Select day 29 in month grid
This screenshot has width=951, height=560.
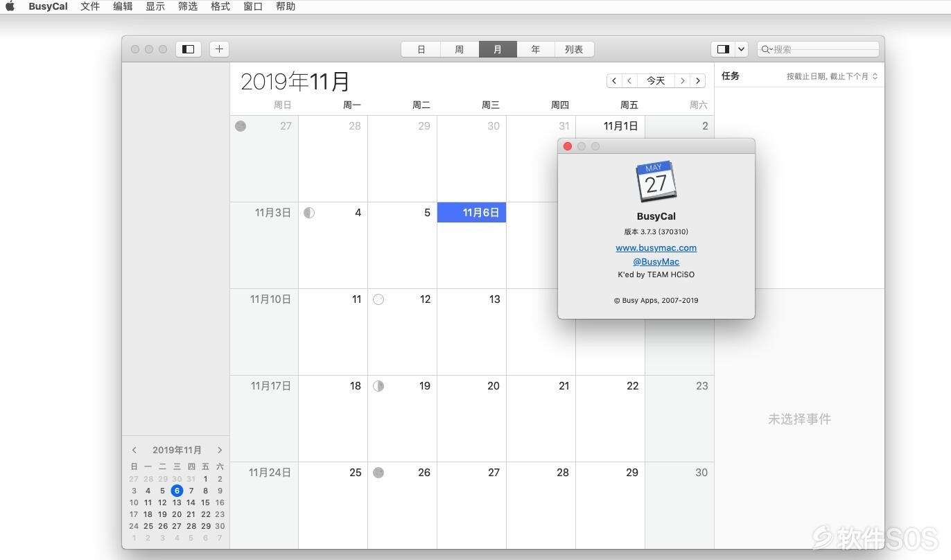[610, 505]
